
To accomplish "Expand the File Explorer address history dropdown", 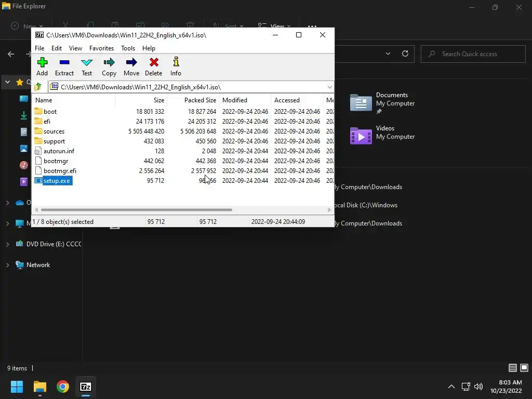I will [x=388, y=54].
